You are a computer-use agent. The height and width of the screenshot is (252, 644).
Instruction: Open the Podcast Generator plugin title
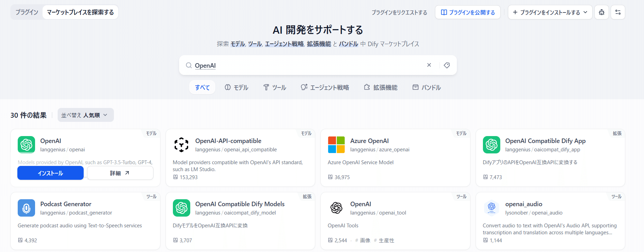pos(66,204)
